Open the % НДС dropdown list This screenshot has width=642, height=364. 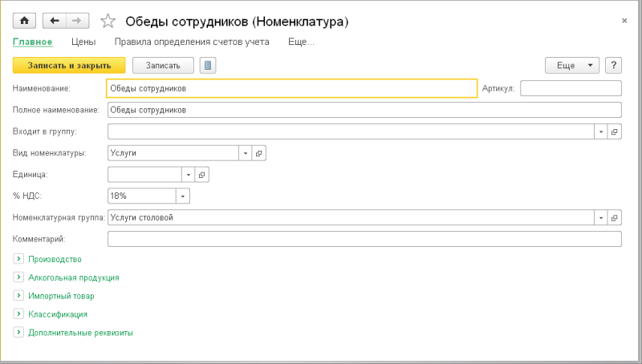pos(183,196)
